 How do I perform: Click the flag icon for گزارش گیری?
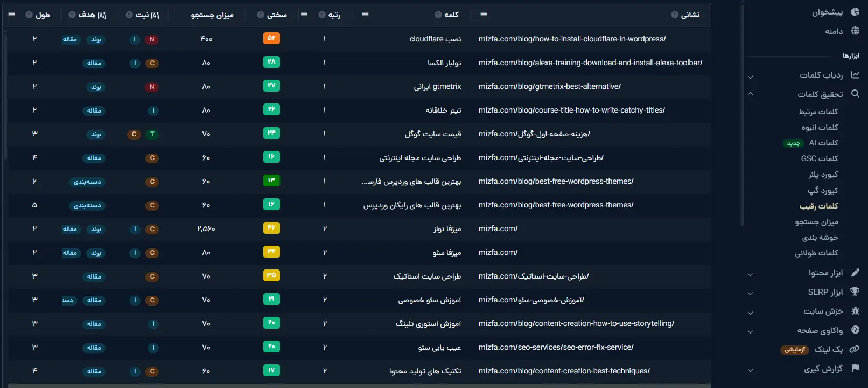tap(855, 368)
